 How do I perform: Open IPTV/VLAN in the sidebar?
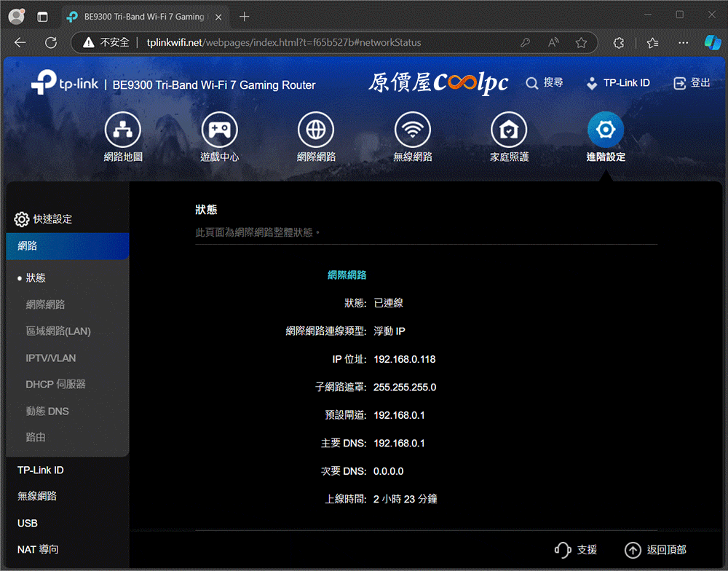click(x=51, y=358)
